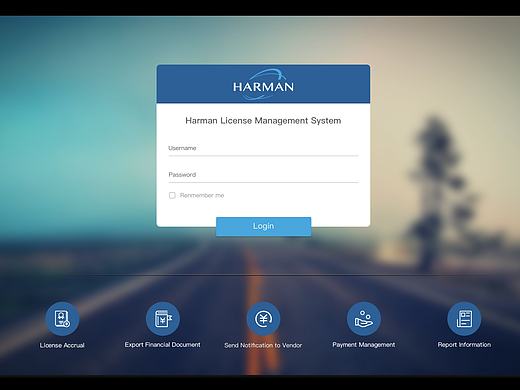The image size is (520, 390).
Task: Click the Remember me label text
Action: tap(202, 195)
